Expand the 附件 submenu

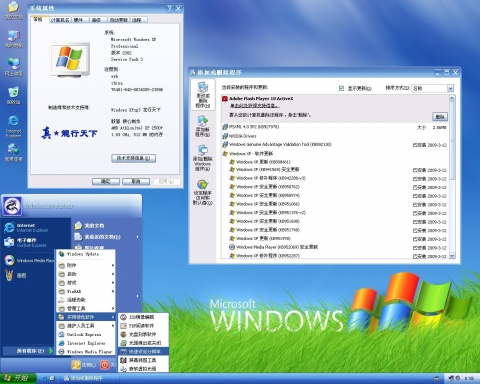[x=86, y=265]
